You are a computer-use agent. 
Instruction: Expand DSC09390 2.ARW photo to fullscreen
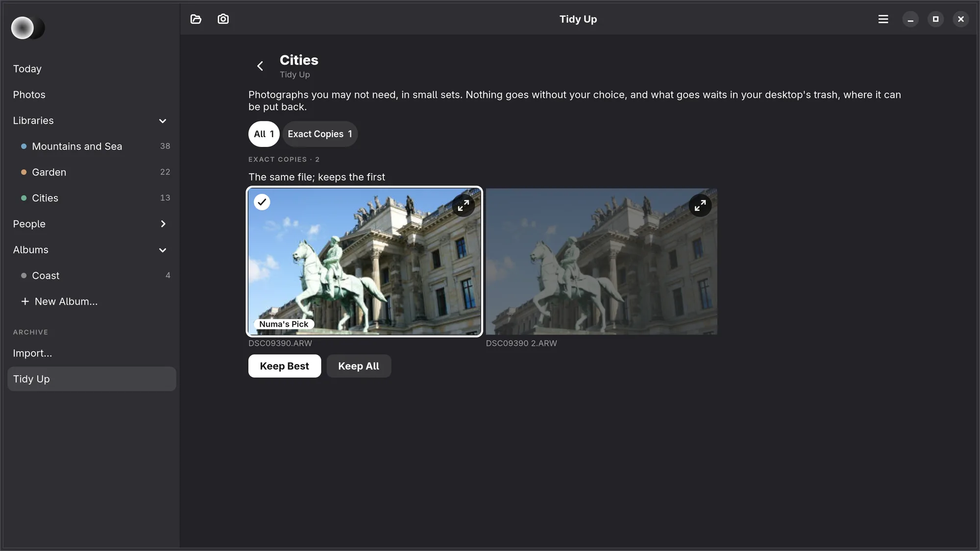[700, 206]
